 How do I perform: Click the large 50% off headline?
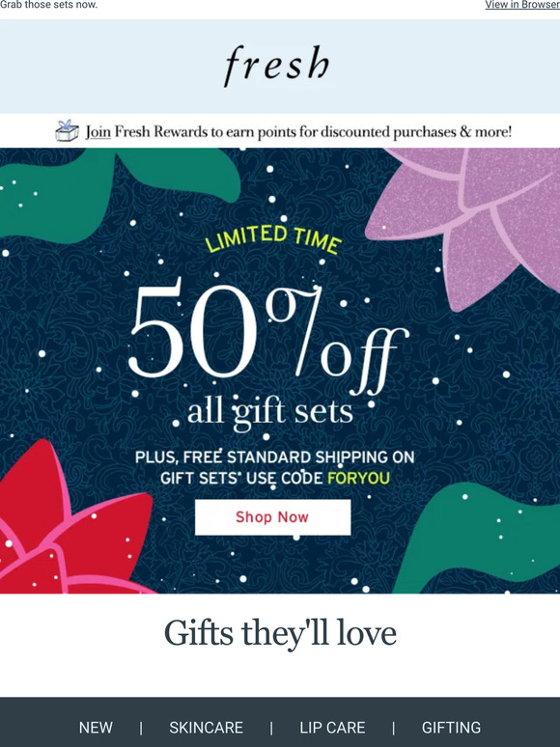[x=268, y=336]
